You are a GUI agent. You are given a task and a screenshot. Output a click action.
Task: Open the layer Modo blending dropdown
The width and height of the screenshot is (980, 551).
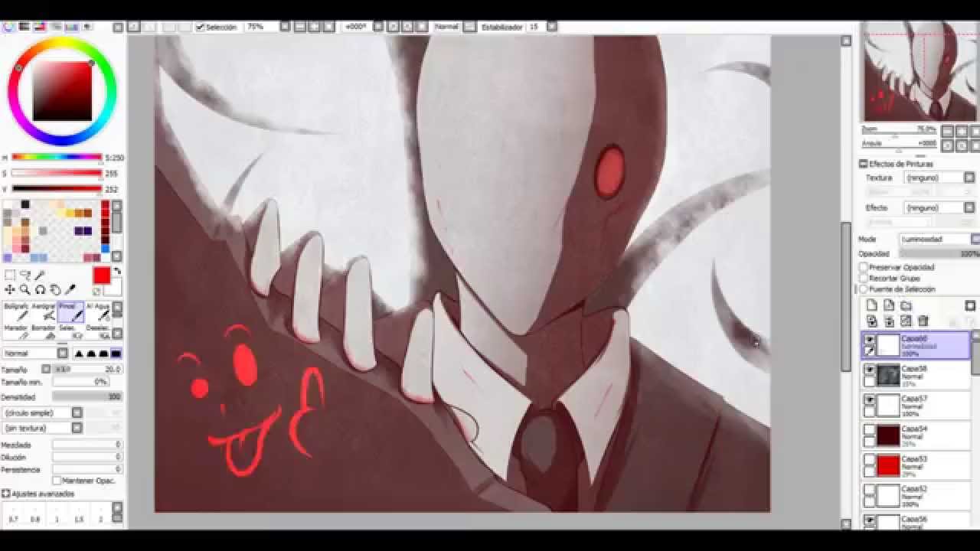939,240
